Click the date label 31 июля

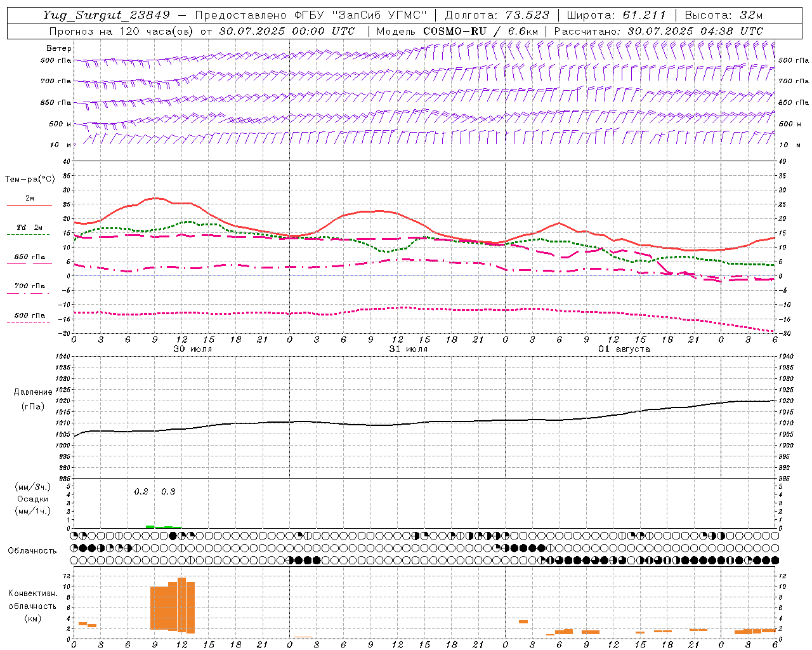409,349
